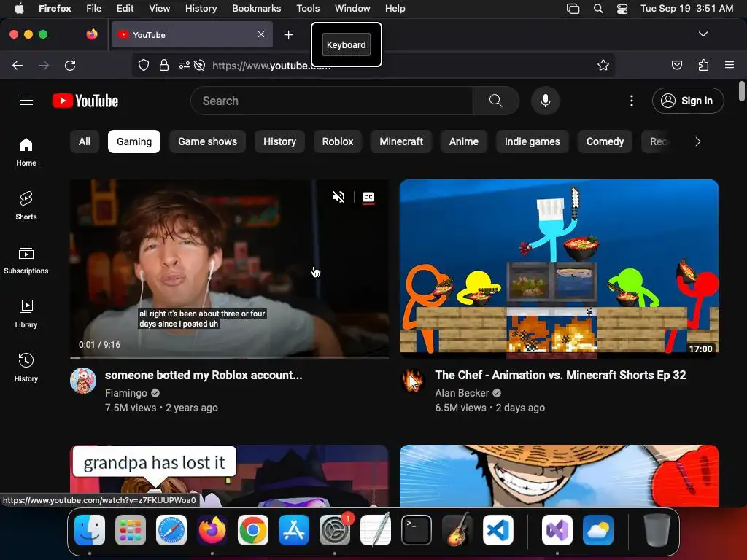Select the Roblox chip

(338, 141)
